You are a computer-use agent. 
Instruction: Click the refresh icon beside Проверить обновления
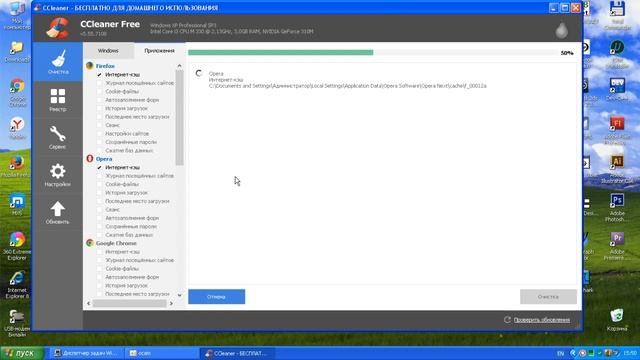click(x=507, y=320)
